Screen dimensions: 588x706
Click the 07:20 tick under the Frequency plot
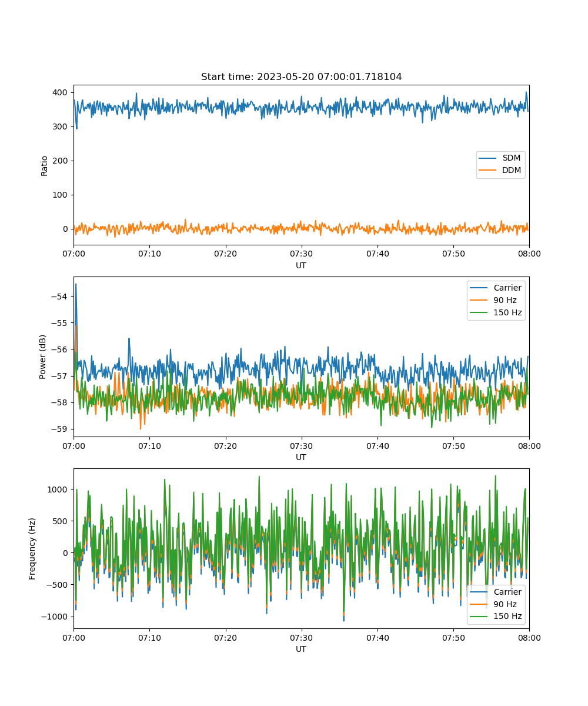click(225, 637)
